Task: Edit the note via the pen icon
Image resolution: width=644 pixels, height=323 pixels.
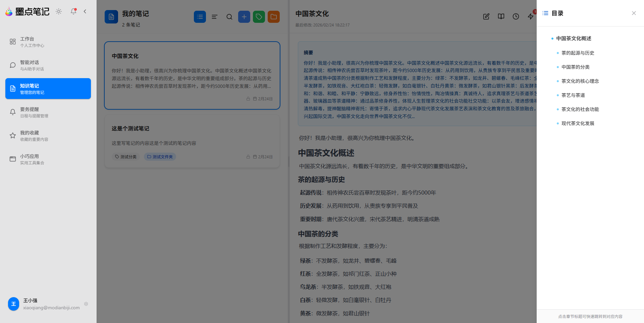Action: (x=486, y=16)
